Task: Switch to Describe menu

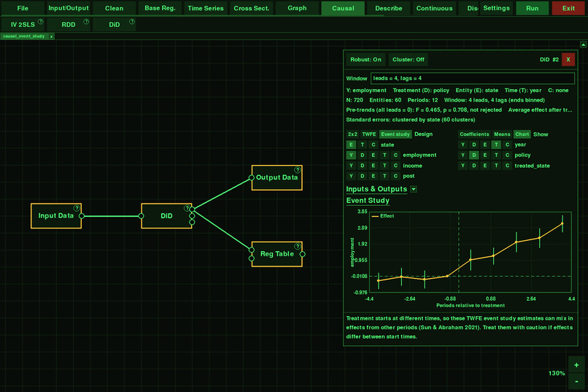Action: coord(389,8)
